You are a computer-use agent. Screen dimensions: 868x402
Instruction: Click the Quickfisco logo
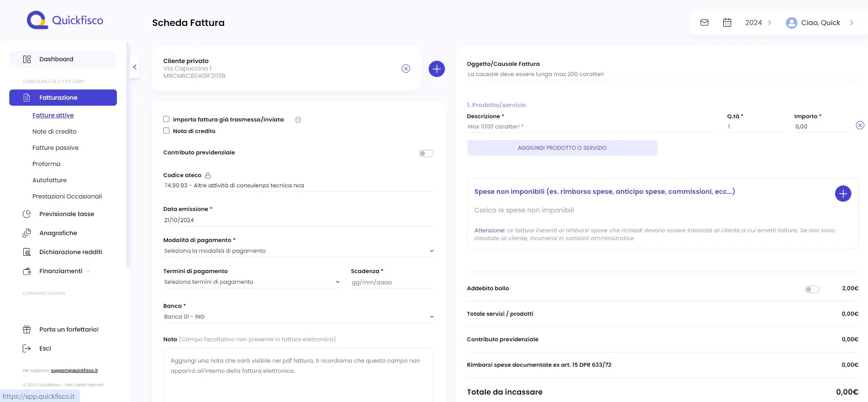(x=65, y=20)
